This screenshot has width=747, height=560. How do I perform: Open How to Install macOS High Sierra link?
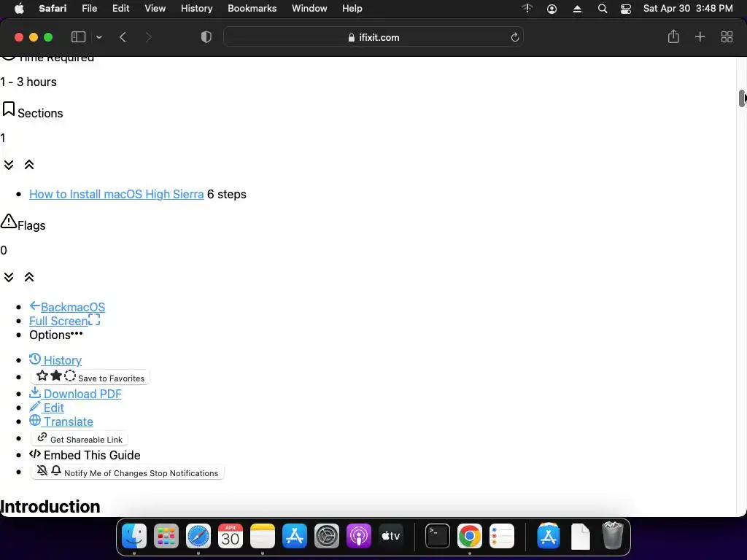[x=117, y=194]
